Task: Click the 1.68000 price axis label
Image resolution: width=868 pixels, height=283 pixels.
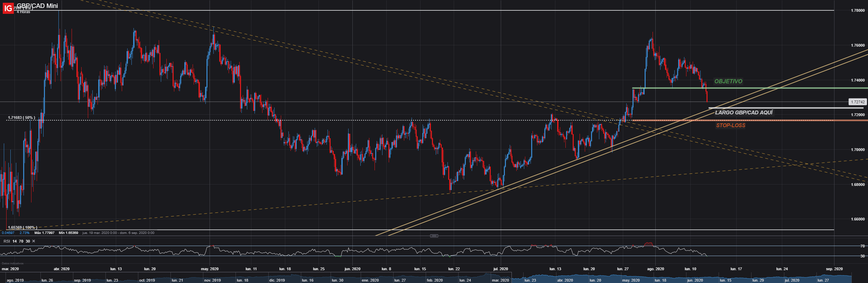Action: click(x=858, y=185)
